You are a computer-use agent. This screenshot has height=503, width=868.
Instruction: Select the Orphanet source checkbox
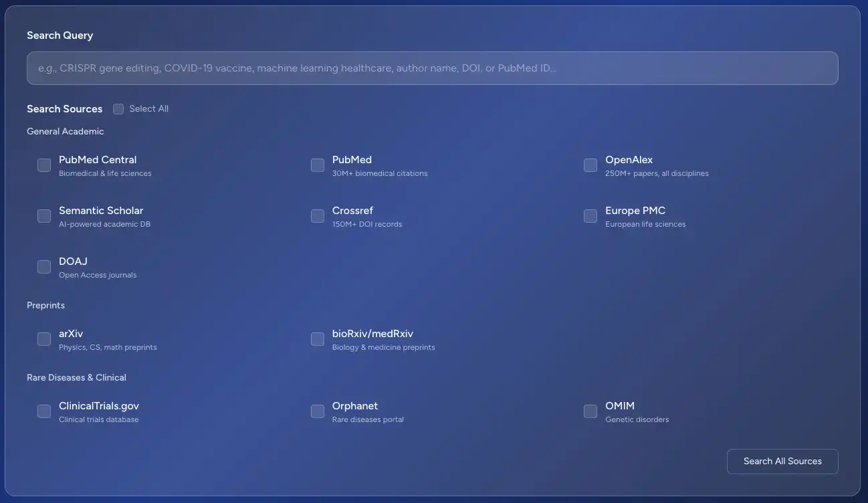(318, 411)
